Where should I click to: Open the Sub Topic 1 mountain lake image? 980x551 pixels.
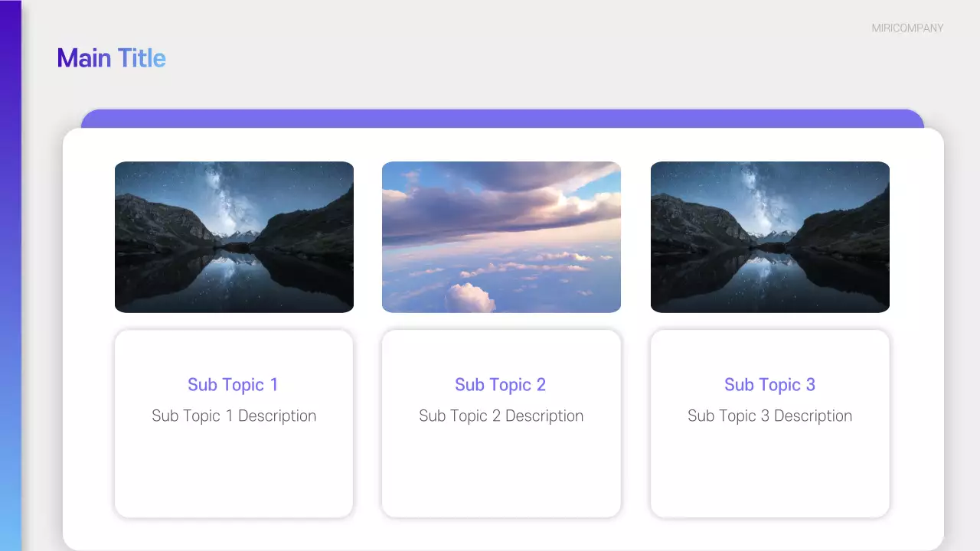pyautogui.click(x=234, y=236)
